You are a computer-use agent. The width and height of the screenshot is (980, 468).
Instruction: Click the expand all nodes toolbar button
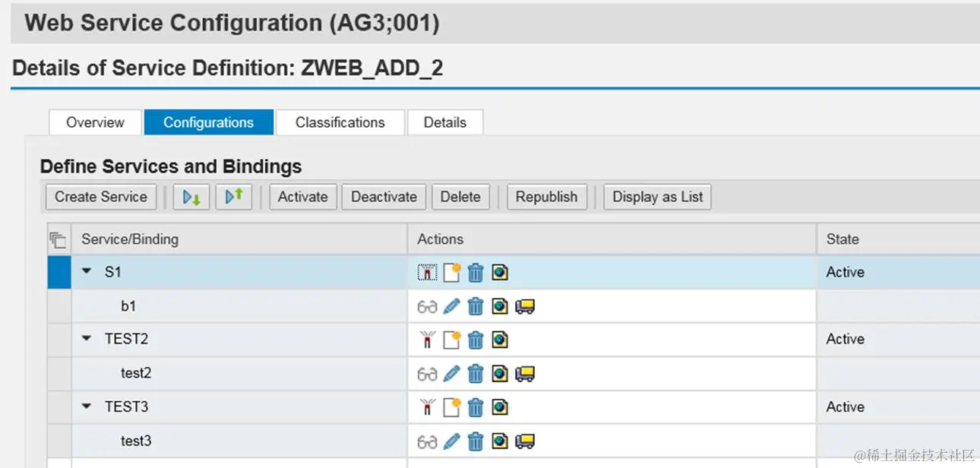(191, 197)
